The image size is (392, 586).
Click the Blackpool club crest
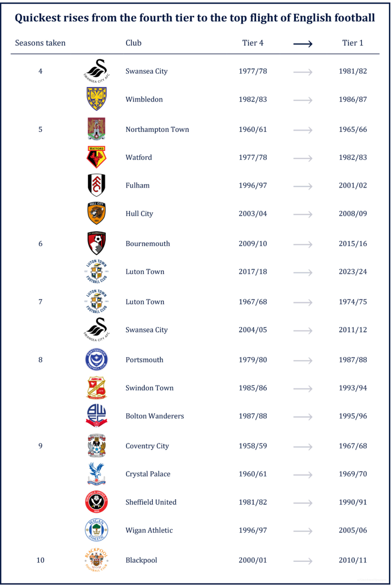click(96, 560)
